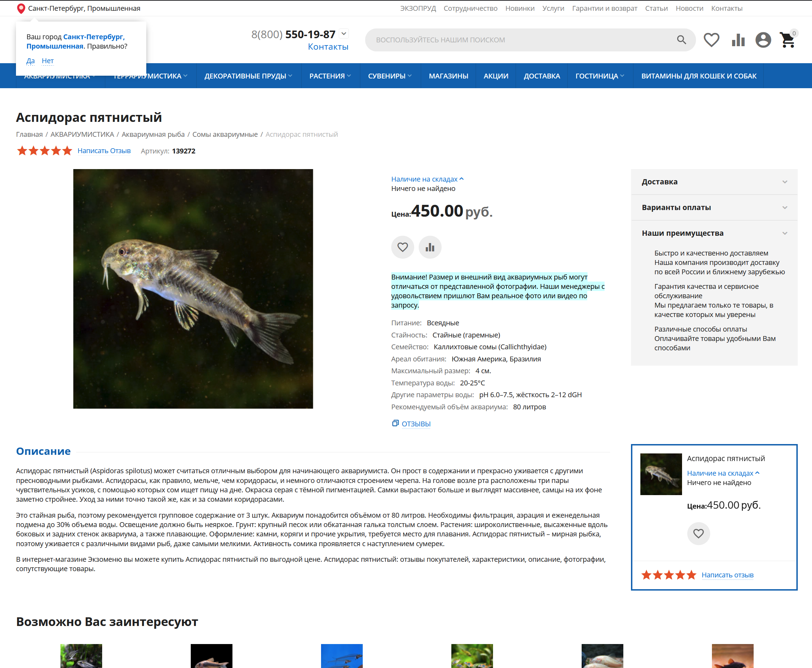Click the reviews copy icon next to ОТЗЫВЫ

395,423
